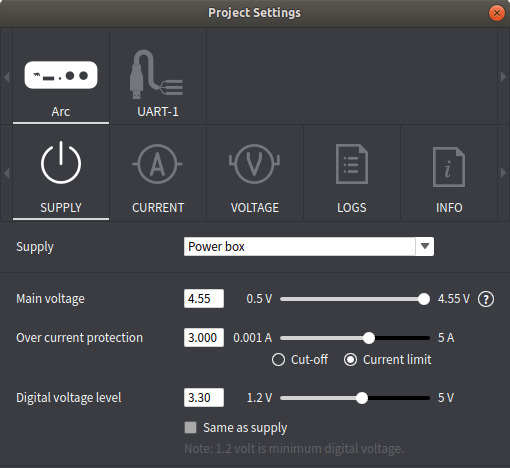This screenshot has width=510, height=468.
Task: Click the Over current protection slider handle
Action: 369,338
